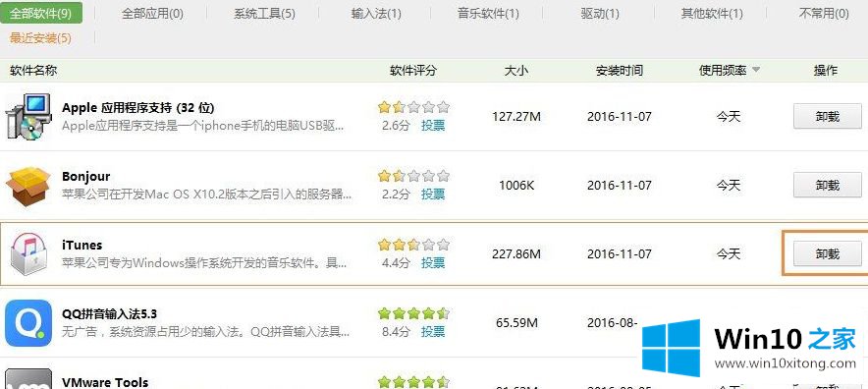Vote on Bonjour via 投票 link
The image size is (868, 389).
(x=433, y=194)
